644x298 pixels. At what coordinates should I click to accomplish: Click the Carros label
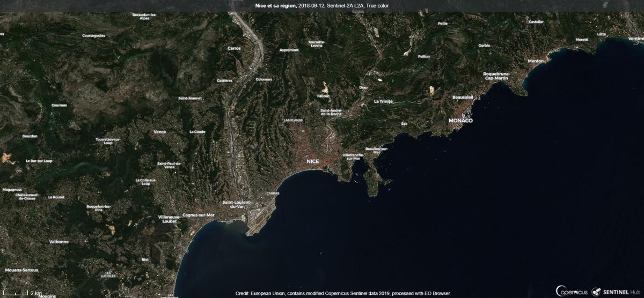[x=235, y=48]
